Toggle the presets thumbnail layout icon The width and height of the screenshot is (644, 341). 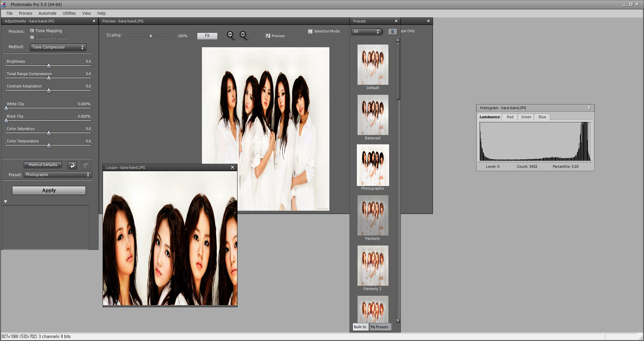[392, 31]
